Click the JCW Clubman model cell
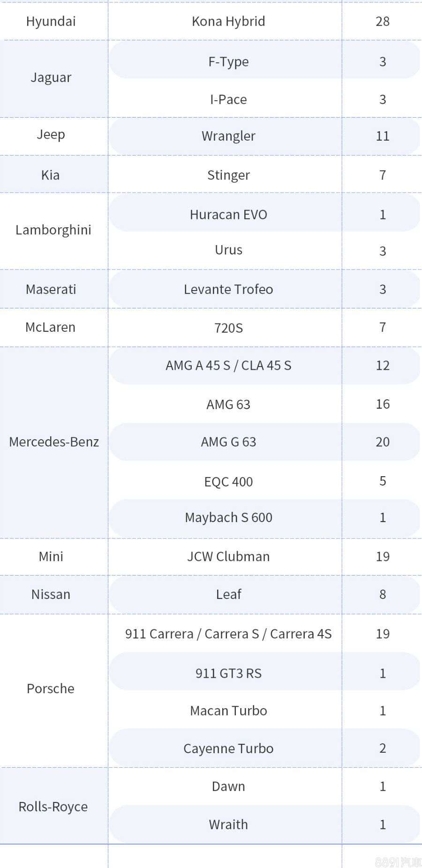 point(228,556)
